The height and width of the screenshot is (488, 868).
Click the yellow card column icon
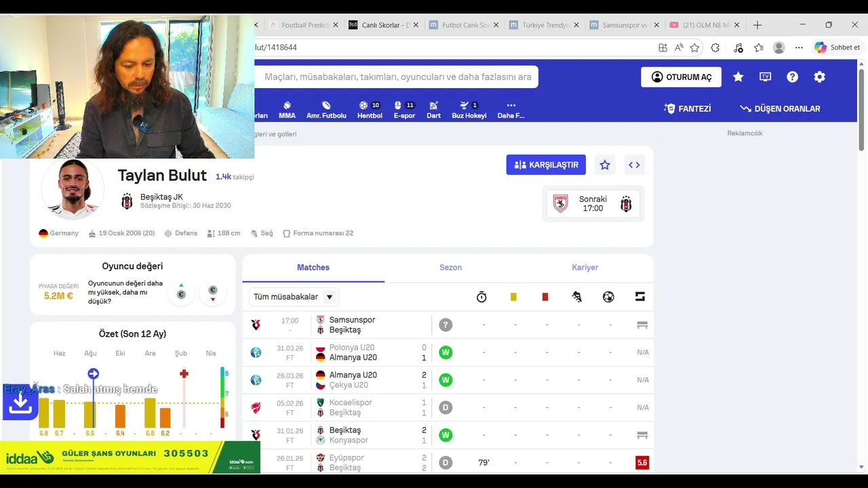pos(513,297)
